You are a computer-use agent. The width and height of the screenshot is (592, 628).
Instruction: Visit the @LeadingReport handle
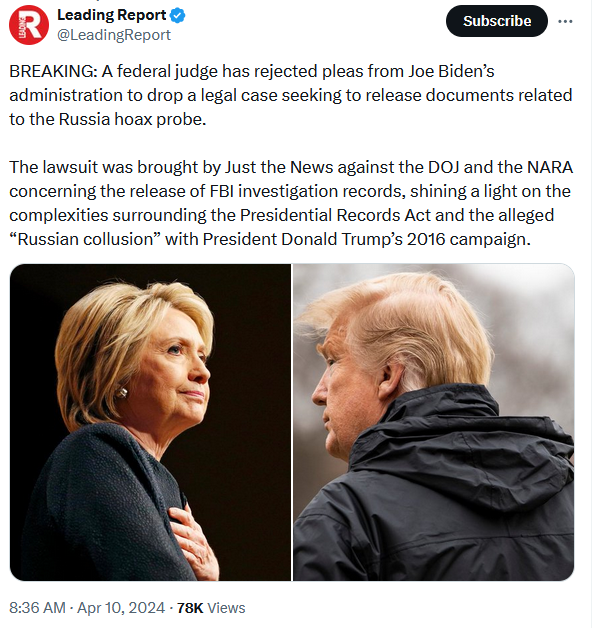click(114, 35)
